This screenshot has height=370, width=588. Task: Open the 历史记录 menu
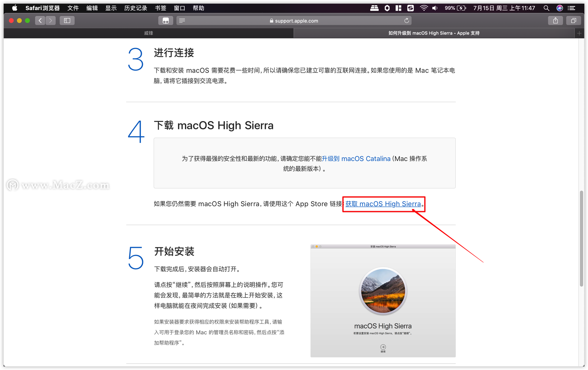(x=136, y=8)
